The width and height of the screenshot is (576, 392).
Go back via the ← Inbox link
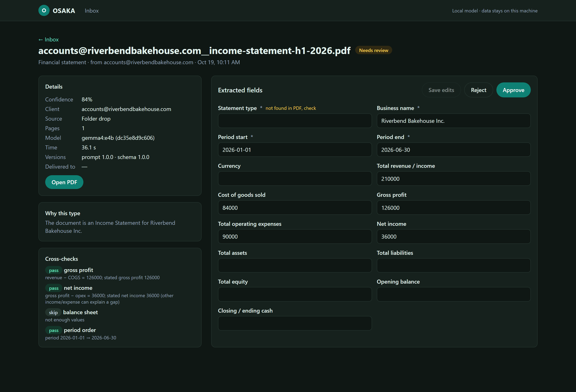[48, 39]
